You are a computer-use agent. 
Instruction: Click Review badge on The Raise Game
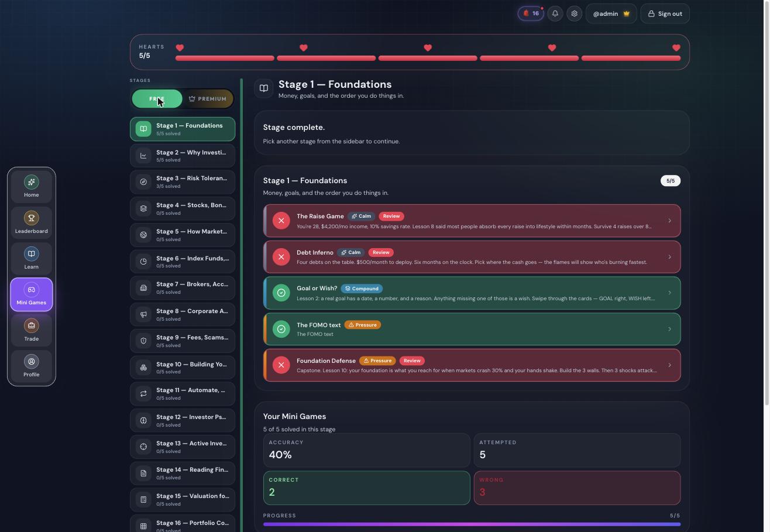391,216
